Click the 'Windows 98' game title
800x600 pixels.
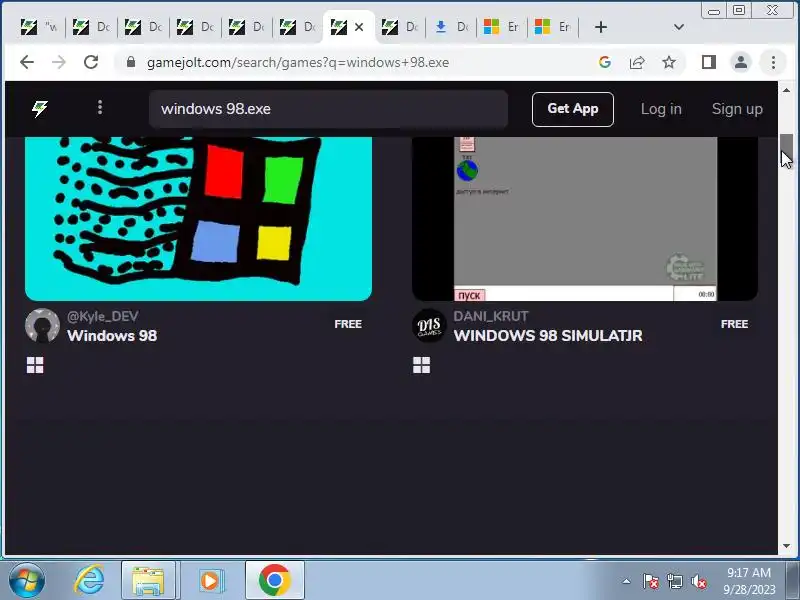[112, 336]
